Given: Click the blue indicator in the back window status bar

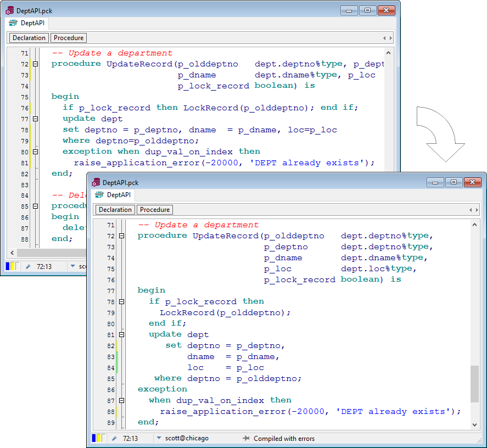Looking at the screenshot, I should coord(8,266).
